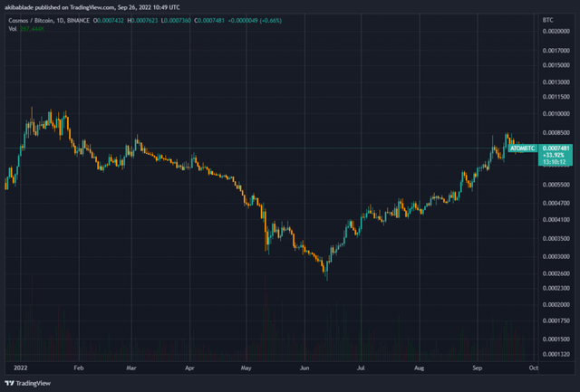Click the TradingView logo icon
Screen dimensions: 580x392
tap(11, 383)
